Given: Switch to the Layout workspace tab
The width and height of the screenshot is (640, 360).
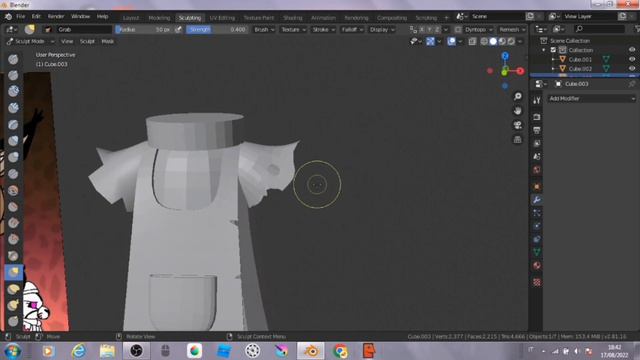Looking at the screenshot, I should click(x=131, y=18).
